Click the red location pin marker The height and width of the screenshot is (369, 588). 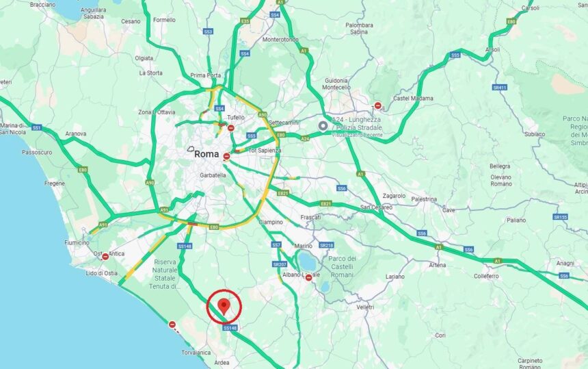[x=224, y=307]
